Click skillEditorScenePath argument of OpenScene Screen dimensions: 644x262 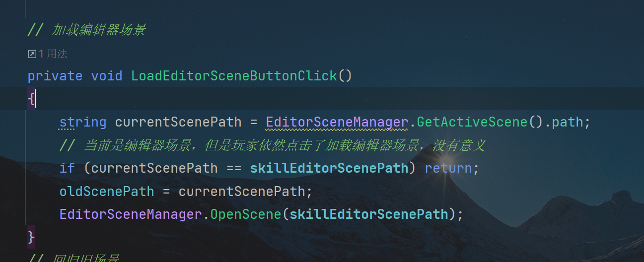369,214
